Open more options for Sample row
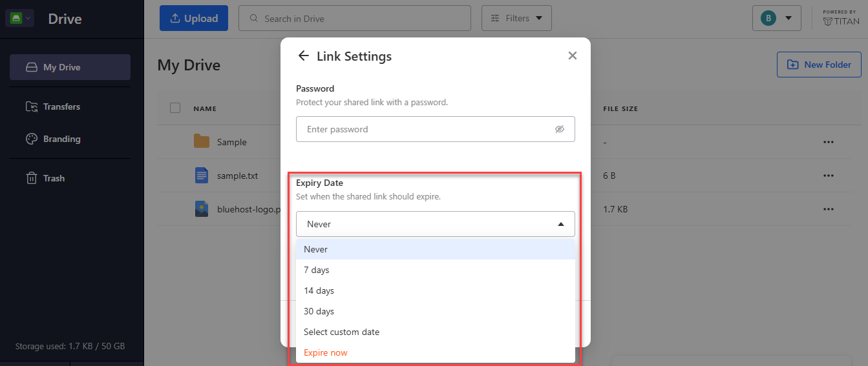Image resolution: width=868 pixels, height=366 pixels. [x=829, y=142]
